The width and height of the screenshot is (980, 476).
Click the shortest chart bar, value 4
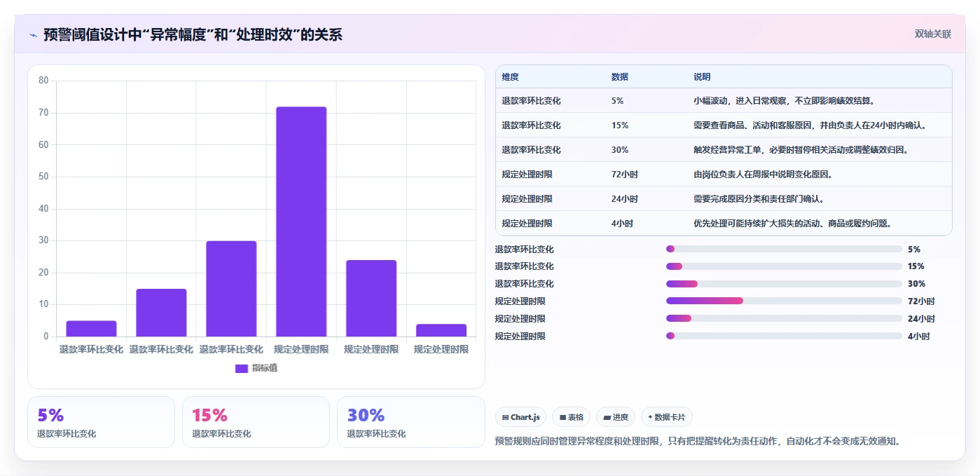click(441, 330)
